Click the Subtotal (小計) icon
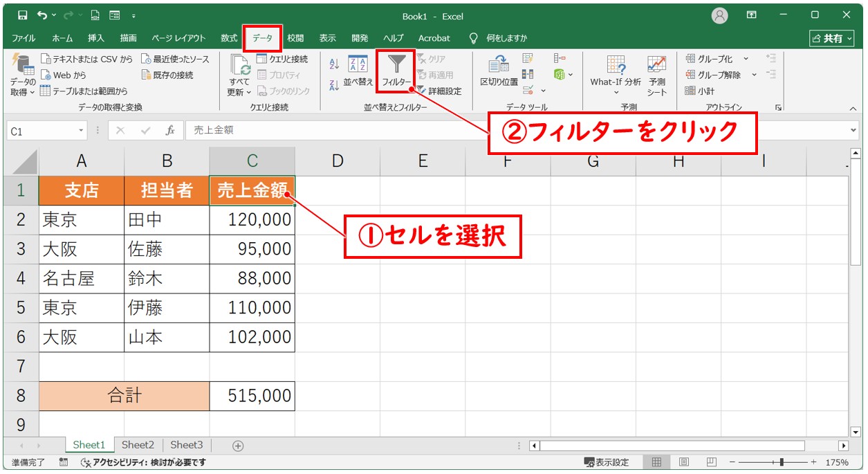Image resolution: width=868 pixels, height=474 pixels. 690,91
